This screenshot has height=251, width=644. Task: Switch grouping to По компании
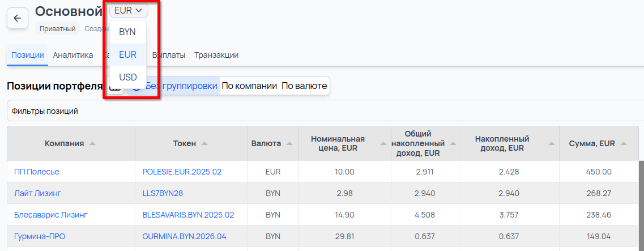[249, 86]
